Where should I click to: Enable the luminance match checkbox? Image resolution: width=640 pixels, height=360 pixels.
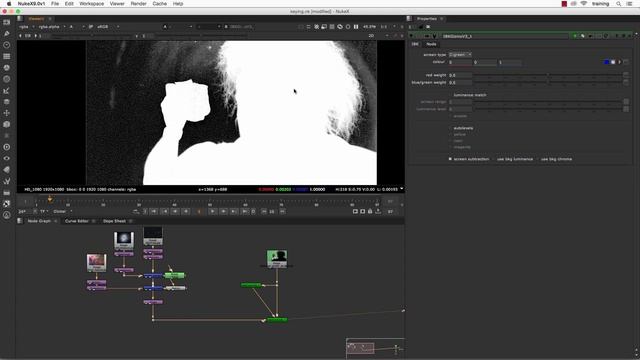pos(450,95)
